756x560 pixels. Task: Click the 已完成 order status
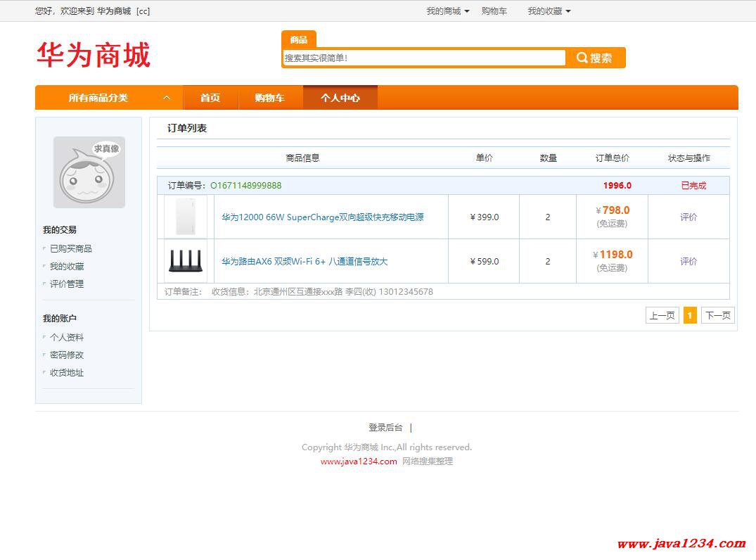point(693,186)
